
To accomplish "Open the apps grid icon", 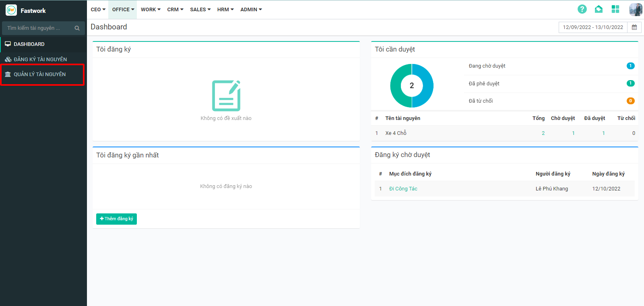I will 615,9.
